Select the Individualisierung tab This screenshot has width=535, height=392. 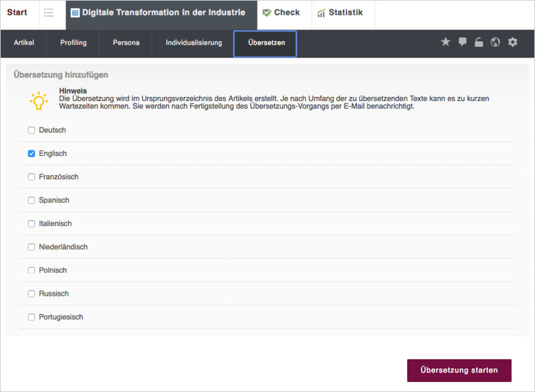click(193, 43)
